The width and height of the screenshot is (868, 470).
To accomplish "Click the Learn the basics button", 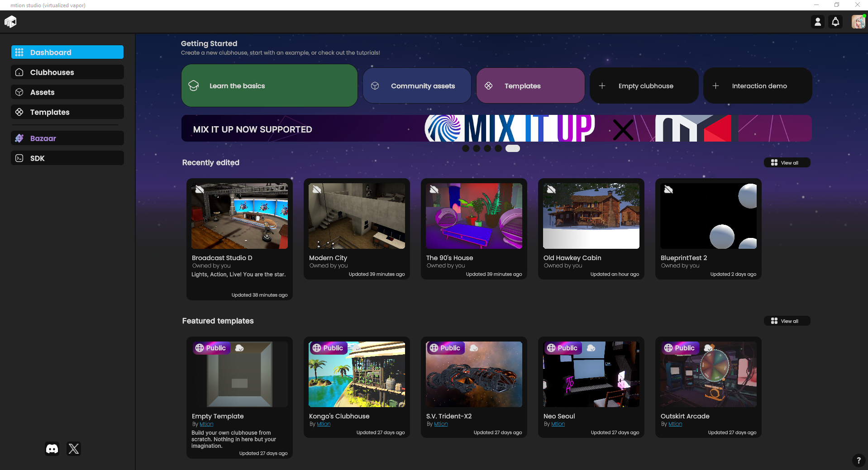I will tap(269, 86).
